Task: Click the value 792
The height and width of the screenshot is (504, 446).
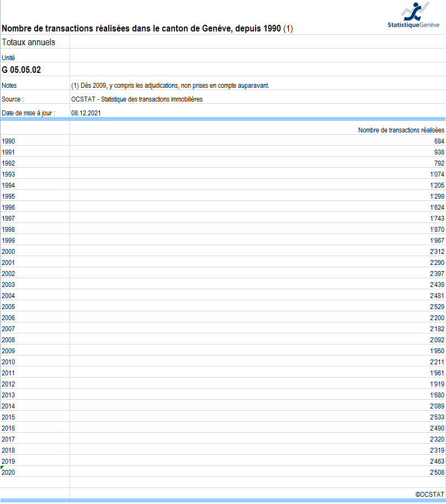Action: (439, 163)
